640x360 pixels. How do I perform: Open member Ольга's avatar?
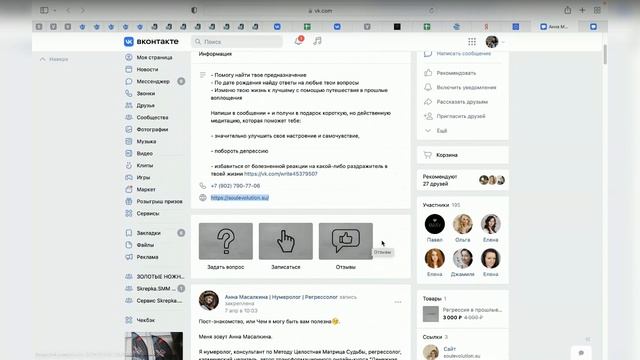pos(462,224)
